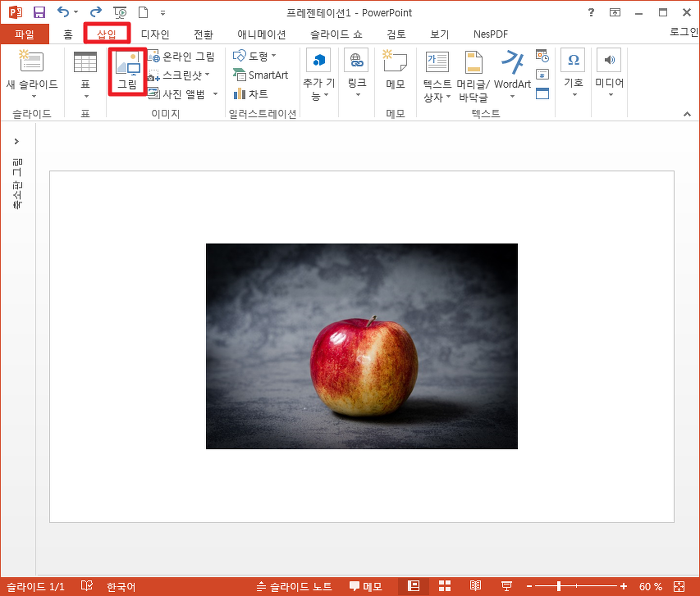Open ribbon display options button
Image resolution: width=700 pixels, height=596 pixels.
[615, 13]
